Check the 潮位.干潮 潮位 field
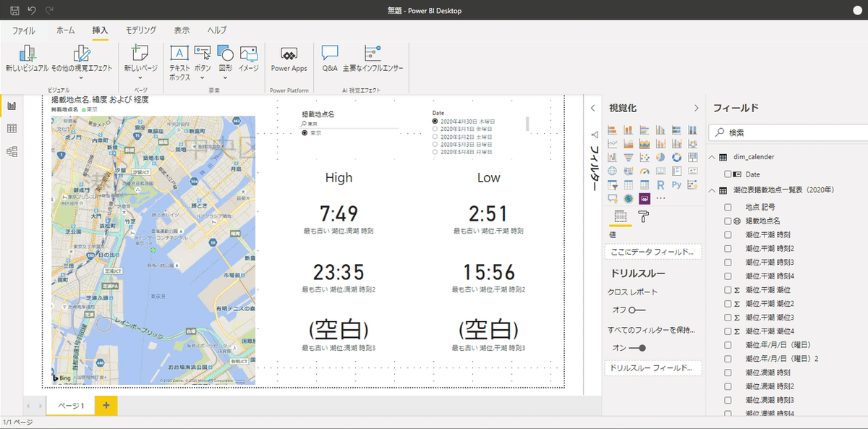The height and width of the screenshot is (429, 868). click(728, 289)
